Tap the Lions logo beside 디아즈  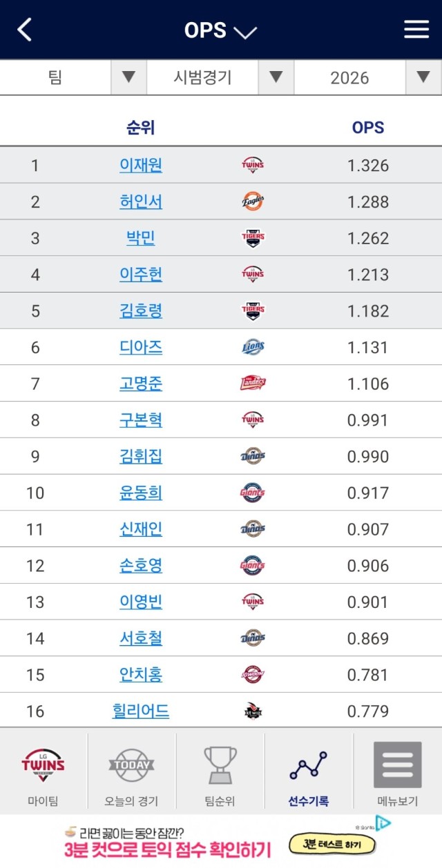(253, 347)
